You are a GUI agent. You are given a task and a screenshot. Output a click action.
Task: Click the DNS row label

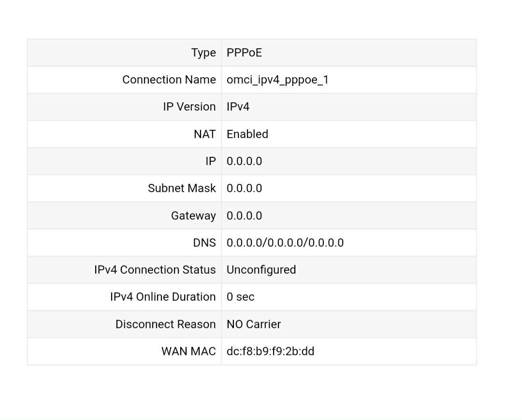point(204,243)
